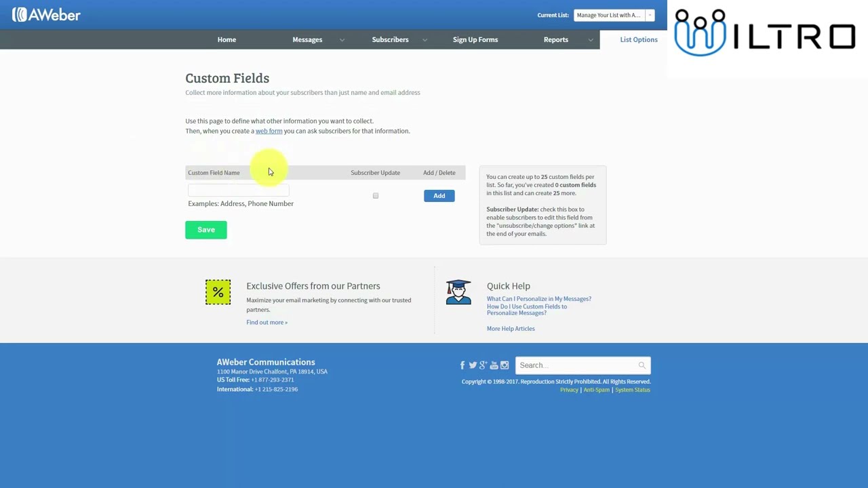Click Exclusive Offers from our Partners heading
This screenshot has height=488, width=868.
(313, 286)
